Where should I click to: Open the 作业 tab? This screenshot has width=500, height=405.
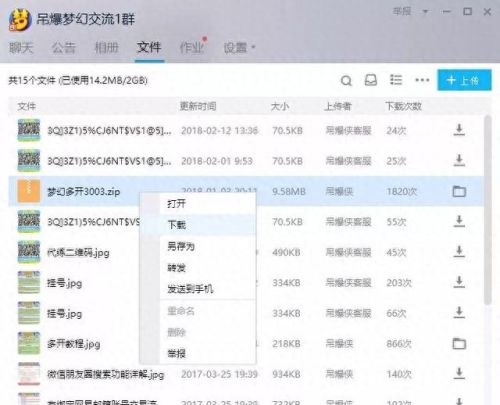point(192,48)
